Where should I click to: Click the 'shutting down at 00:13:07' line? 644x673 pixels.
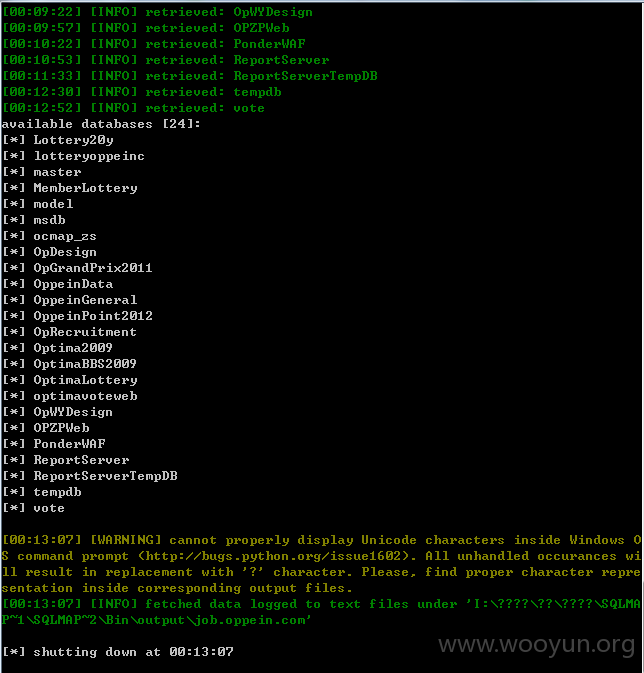(x=118, y=652)
